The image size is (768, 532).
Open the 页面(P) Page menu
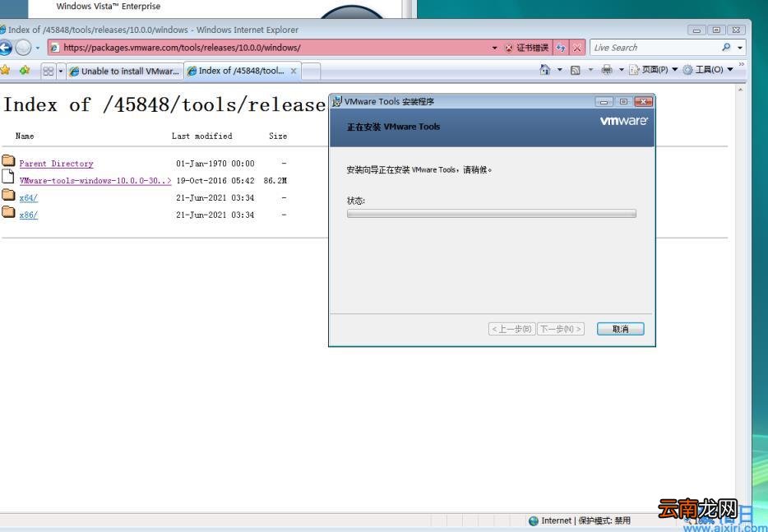[x=654, y=70]
